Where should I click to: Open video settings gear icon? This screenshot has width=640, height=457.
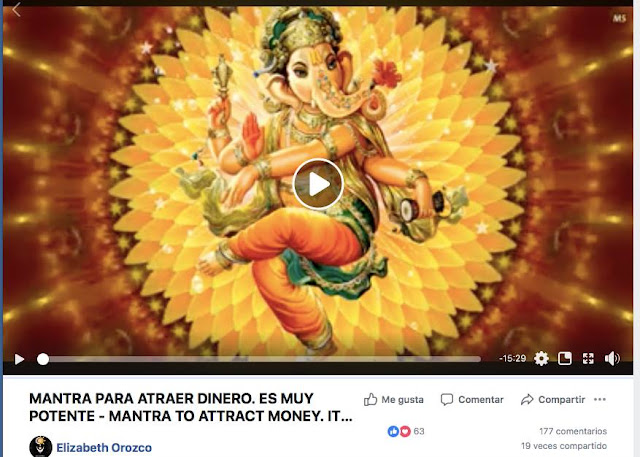click(541, 359)
